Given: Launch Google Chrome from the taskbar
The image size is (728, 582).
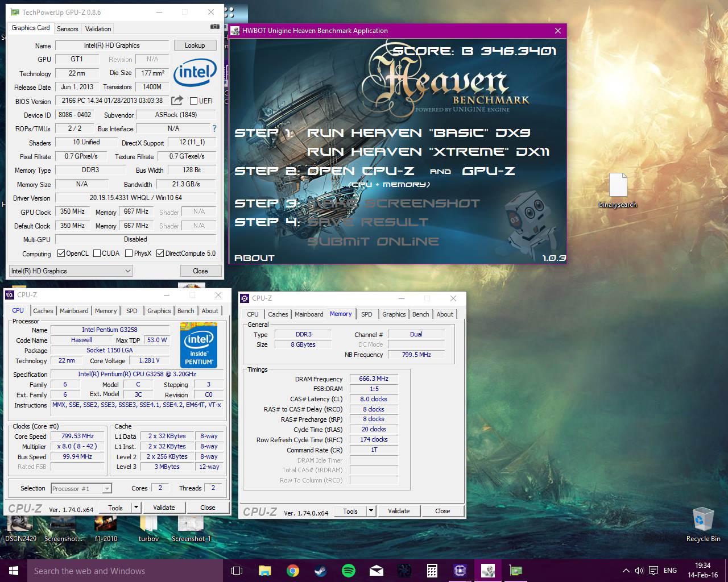Looking at the screenshot, I should (292, 571).
